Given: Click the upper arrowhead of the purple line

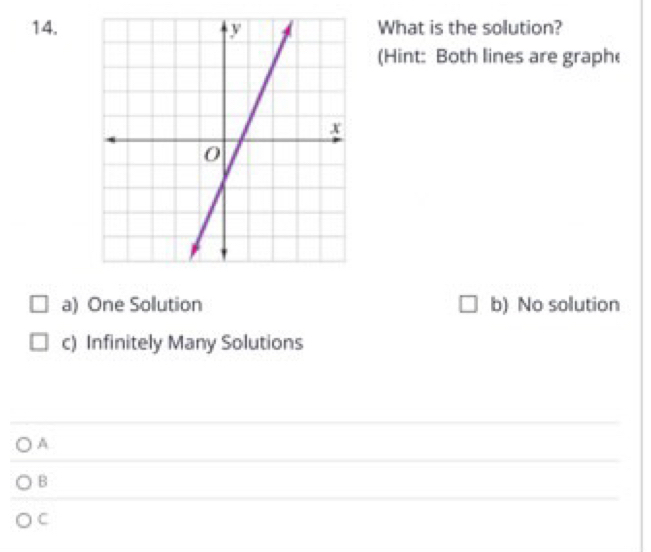Looking at the screenshot, I should point(291,28).
